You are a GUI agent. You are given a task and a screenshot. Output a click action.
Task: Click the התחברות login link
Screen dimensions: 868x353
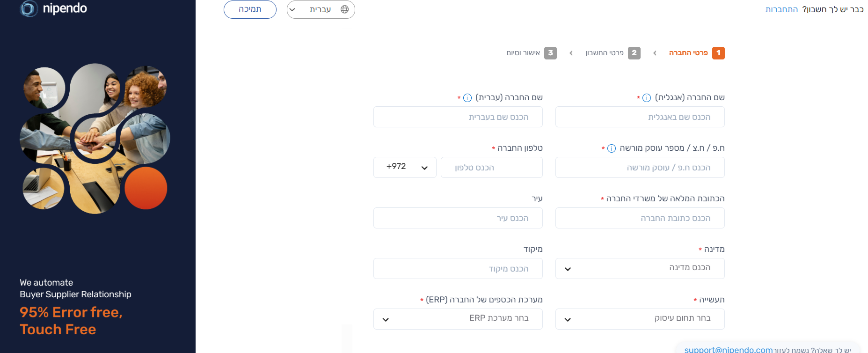[781, 9]
